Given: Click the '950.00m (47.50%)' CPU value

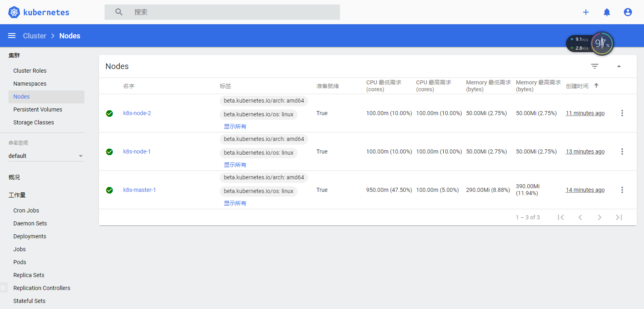Looking at the screenshot, I should coord(389,190).
